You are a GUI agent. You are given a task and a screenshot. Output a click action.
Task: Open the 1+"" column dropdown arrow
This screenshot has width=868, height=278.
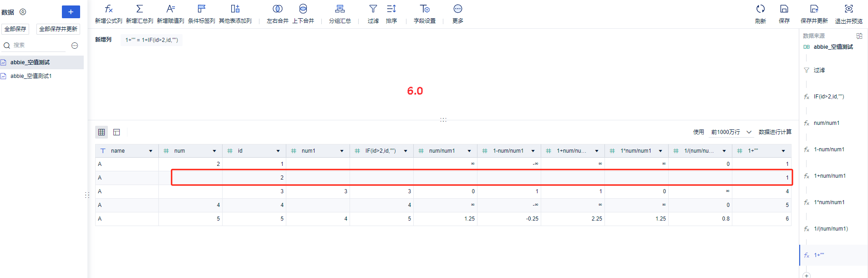click(x=783, y=151)
